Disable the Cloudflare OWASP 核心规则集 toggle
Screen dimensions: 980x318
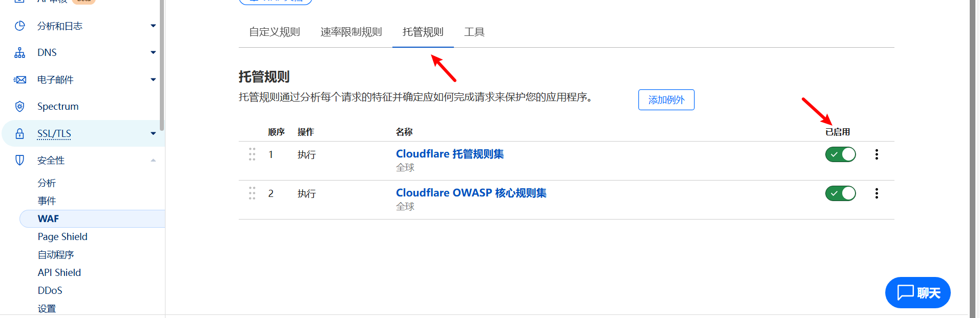point(840,193)
